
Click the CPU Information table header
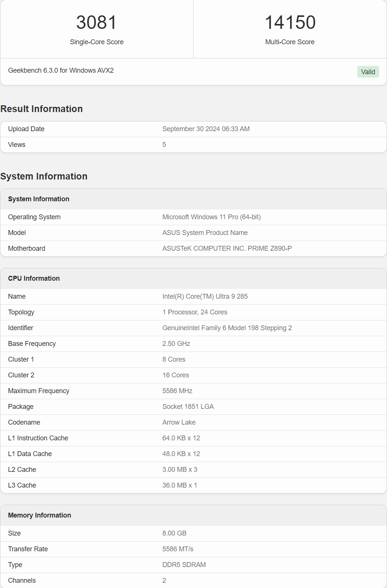pyautogui.click(x=34, y=278)
